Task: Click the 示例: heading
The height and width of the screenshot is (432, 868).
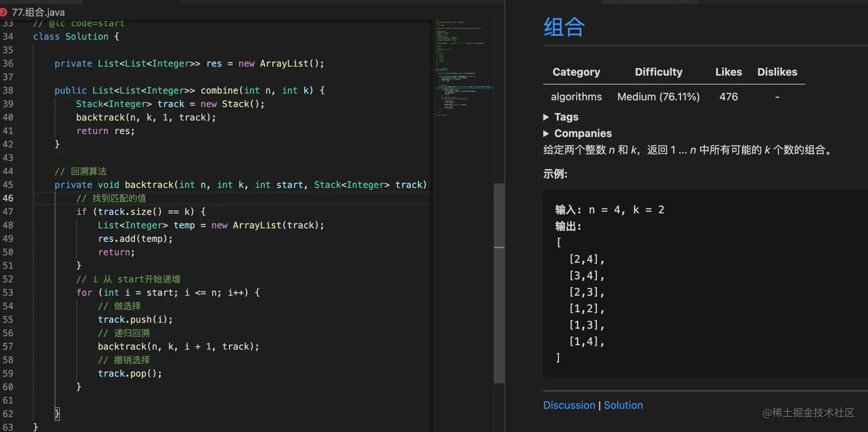Action: (x=555, y=174)
